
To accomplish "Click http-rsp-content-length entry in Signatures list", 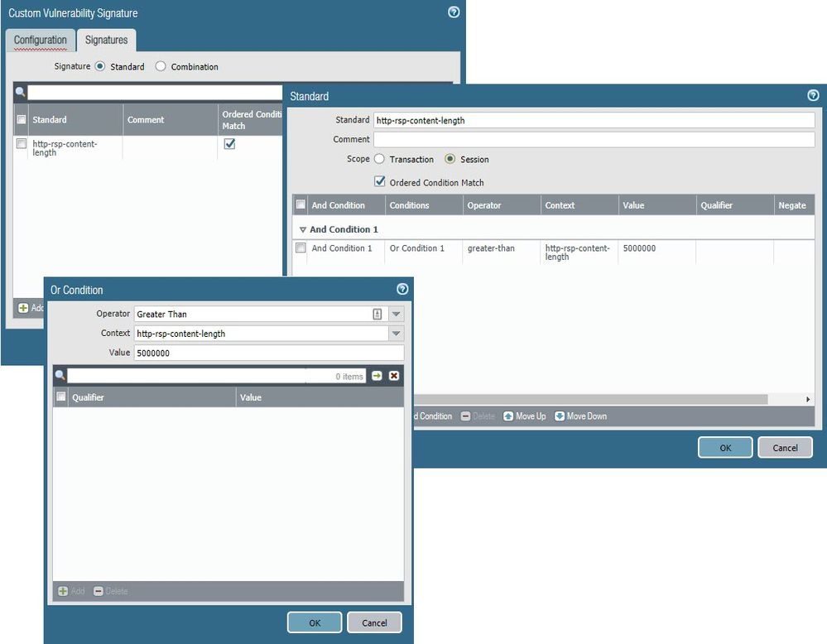I will coord(65,147).
